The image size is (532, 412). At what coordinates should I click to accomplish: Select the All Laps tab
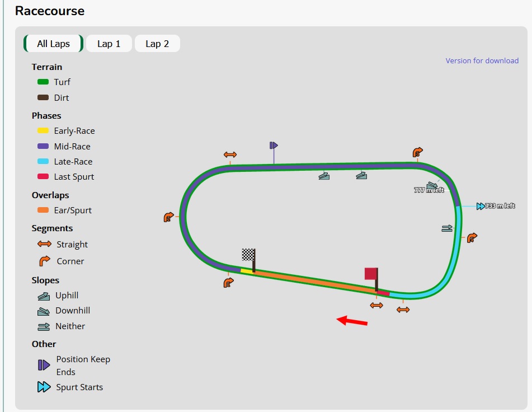click(x=53, y=44)
